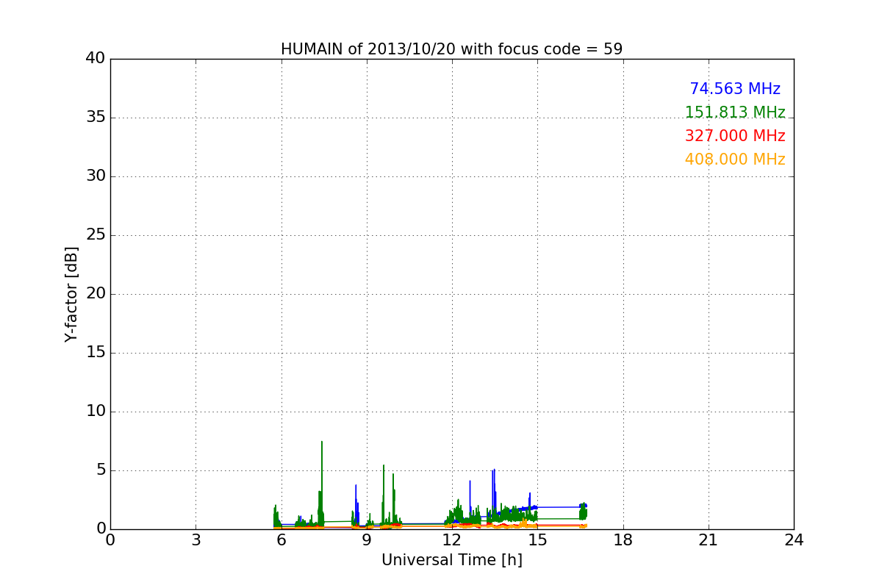Click the y-axis tick label 20
The image size is (882, 588).
[x=96, y=294]
